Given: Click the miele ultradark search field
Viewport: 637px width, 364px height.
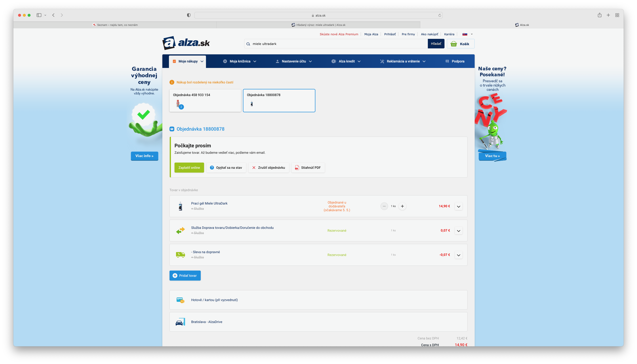Looking at the screenshot, I should click(335, 44).
